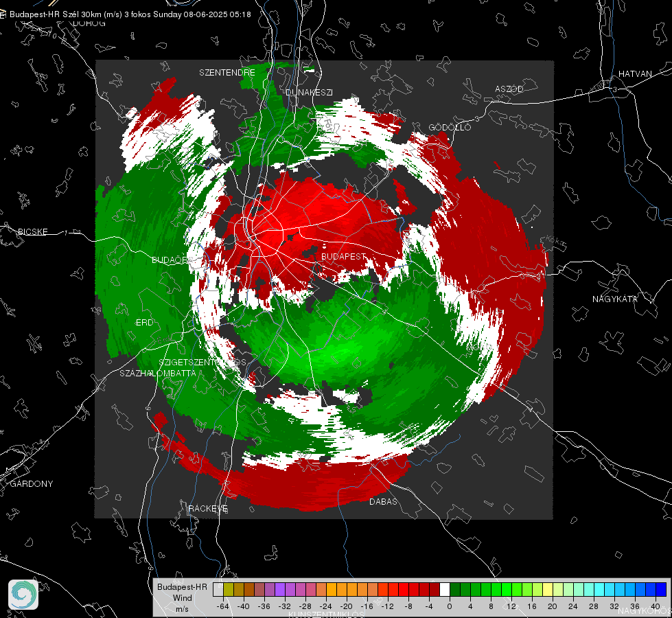Click the -36 legend value
Screen dimensions: 672x618
point(264,606)
